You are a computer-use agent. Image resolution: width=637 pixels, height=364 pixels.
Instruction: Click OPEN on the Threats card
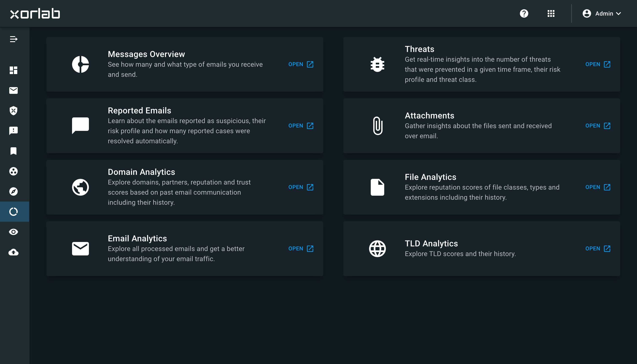[x=597, y=64]
